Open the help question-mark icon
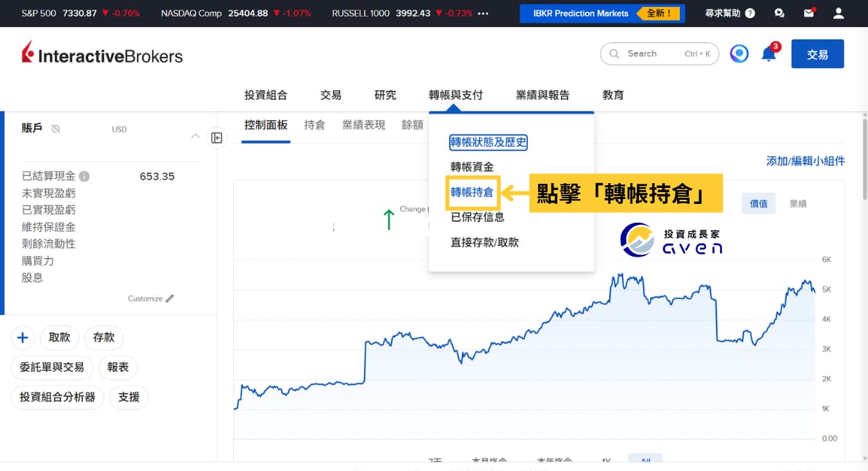Screen dimensions: 868x471 click(x=750, y=13)
